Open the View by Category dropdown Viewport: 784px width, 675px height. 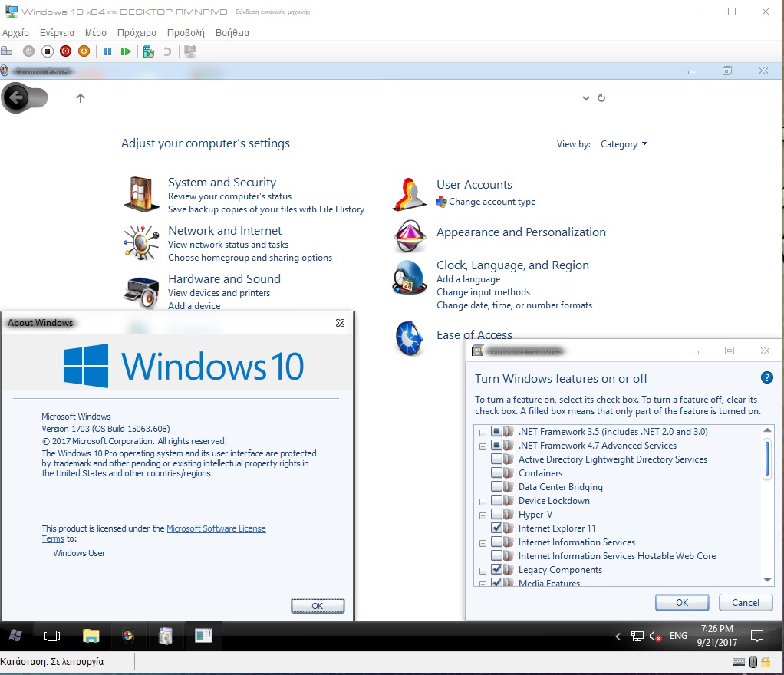pos(624,144)
